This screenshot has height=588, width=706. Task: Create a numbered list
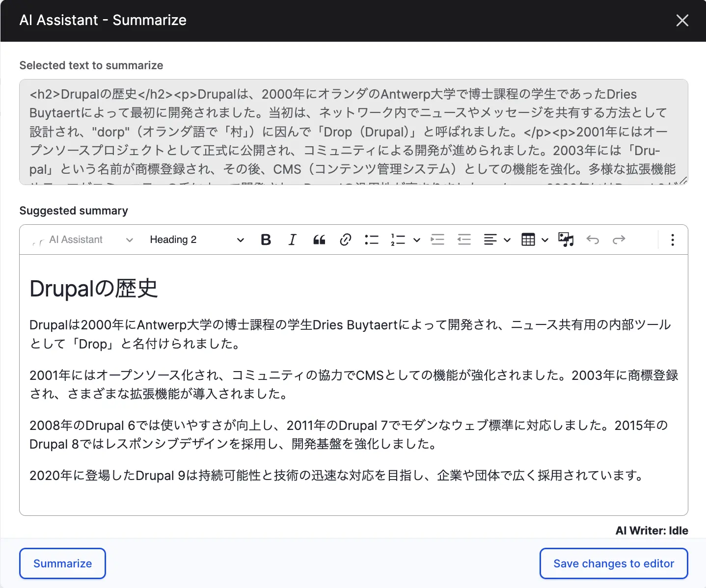(x=398, y=240)
